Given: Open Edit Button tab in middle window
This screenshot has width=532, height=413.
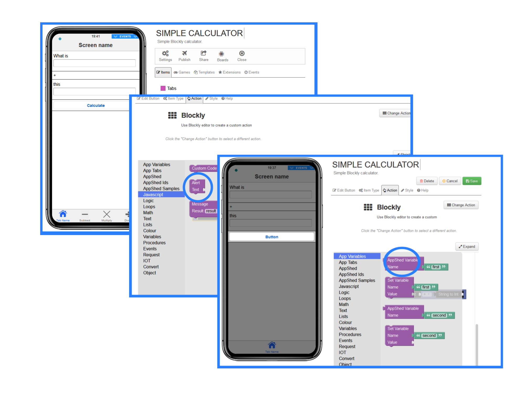Looking at the screenshot, I should pos(148,98).
